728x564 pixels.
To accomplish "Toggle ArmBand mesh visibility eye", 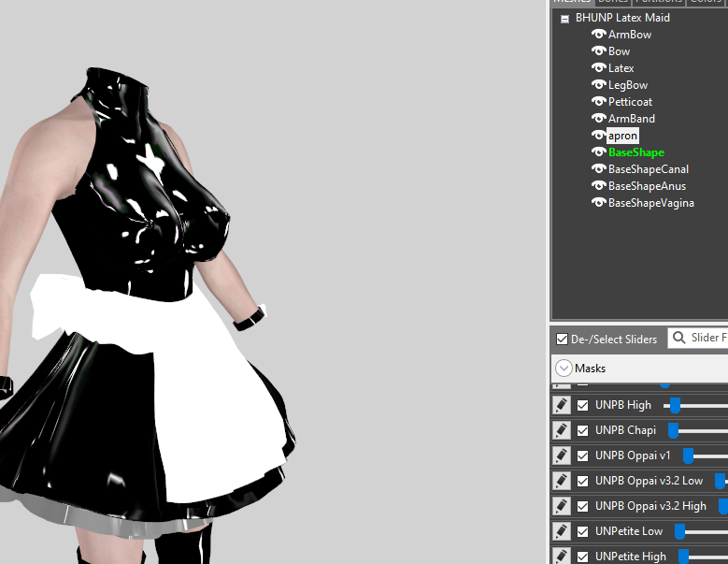I will tap(598, 119).
